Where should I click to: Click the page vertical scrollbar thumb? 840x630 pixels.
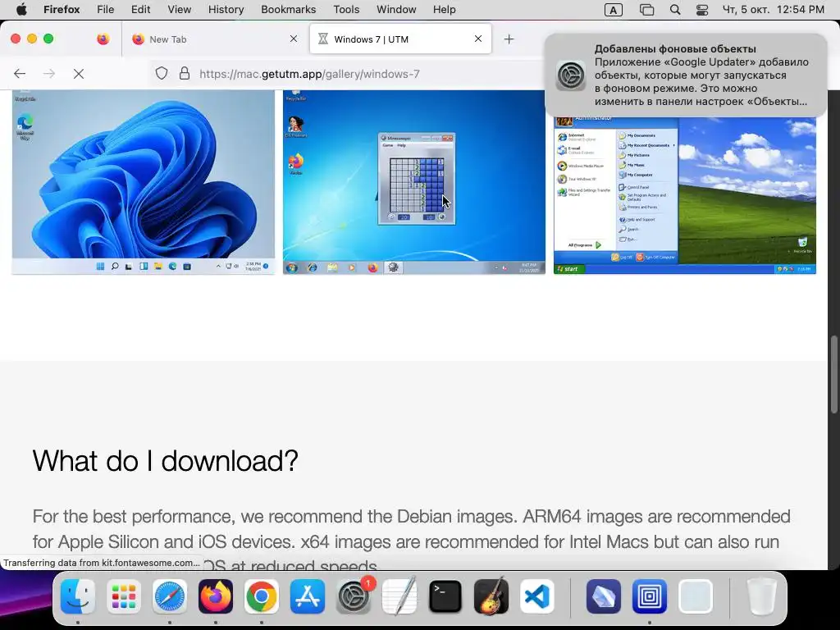834,374
